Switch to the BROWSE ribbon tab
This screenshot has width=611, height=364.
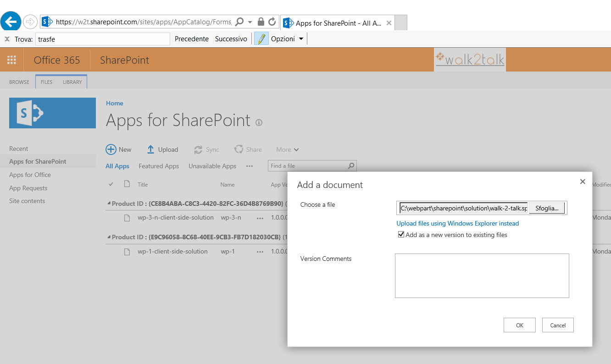point(19,82)
